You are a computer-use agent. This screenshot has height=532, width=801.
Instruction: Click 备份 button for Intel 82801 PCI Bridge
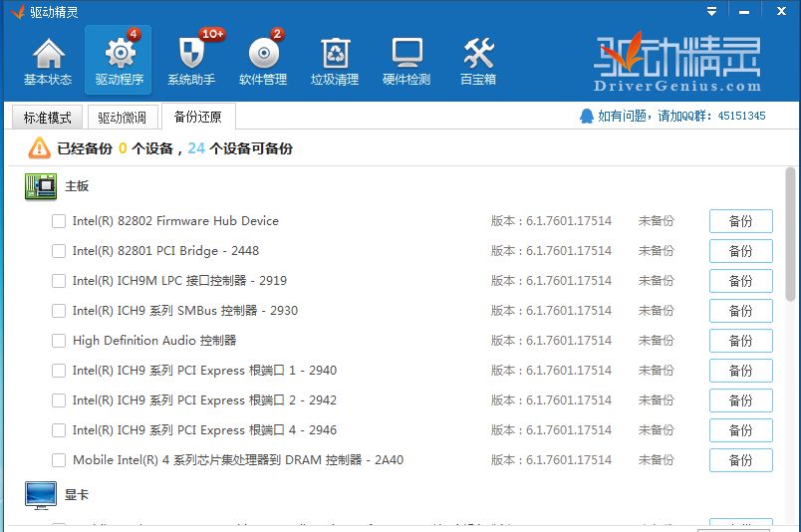(740, 251)
